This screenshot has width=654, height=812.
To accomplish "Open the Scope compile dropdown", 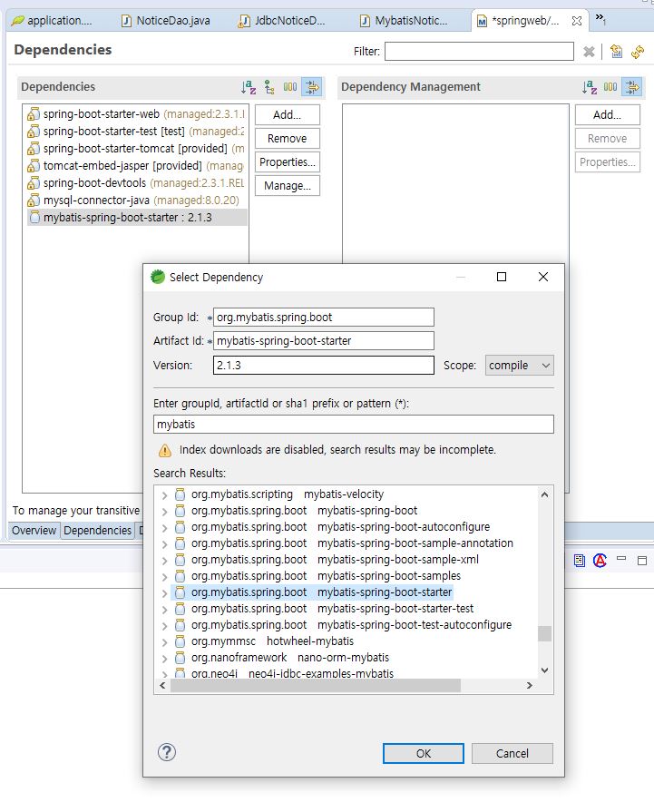I will point(520,365).
